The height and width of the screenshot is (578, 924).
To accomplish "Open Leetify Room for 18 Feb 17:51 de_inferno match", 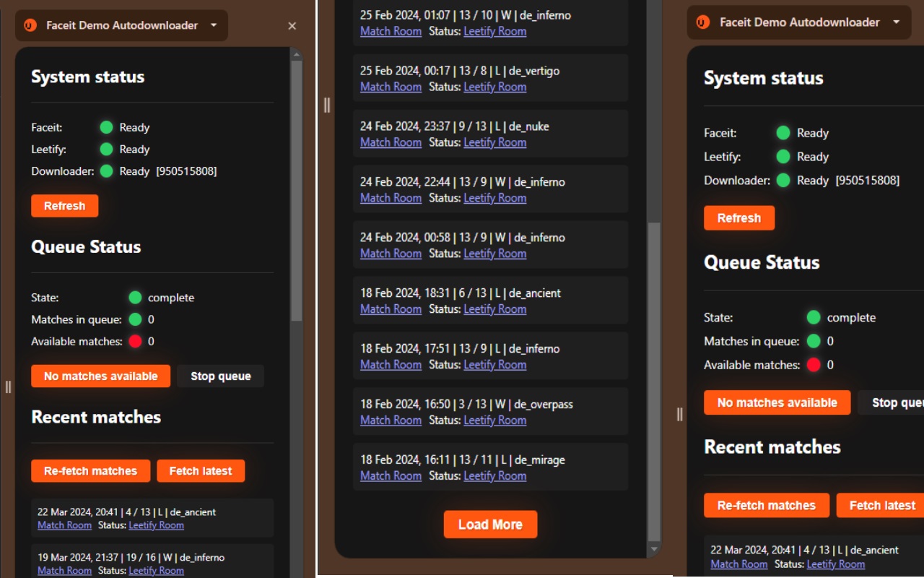I will (x=494, y=365).
